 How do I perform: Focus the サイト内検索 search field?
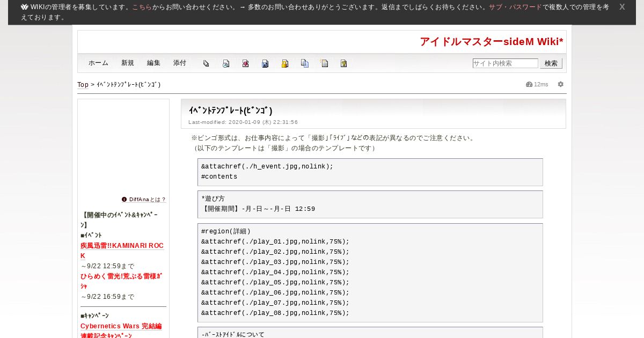pyautogui.click(x=506, y=63)
